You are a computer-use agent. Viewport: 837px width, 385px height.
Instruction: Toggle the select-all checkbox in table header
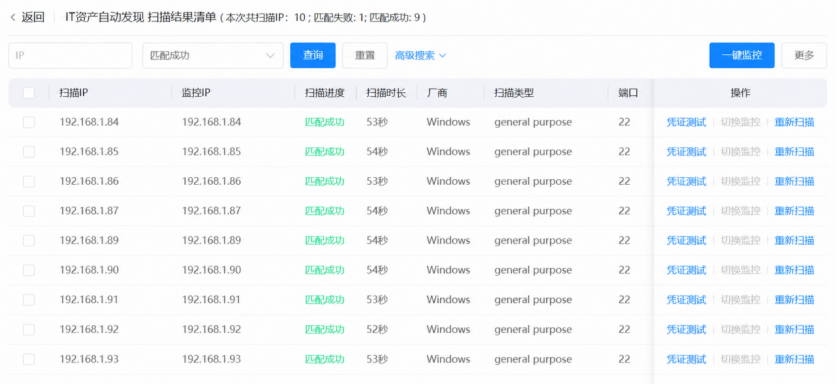29,93
